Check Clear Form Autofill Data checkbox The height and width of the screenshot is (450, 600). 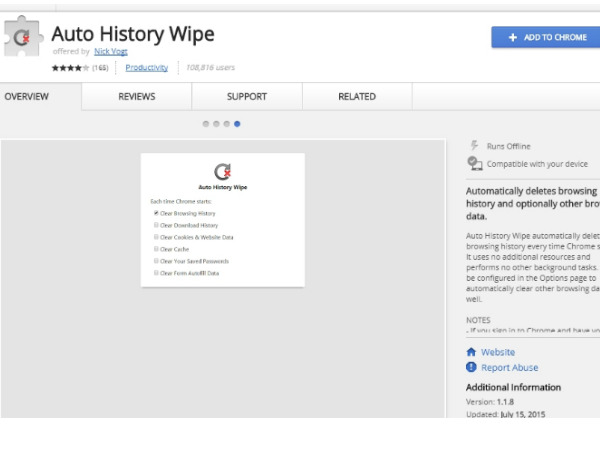[x=156, y=273]
